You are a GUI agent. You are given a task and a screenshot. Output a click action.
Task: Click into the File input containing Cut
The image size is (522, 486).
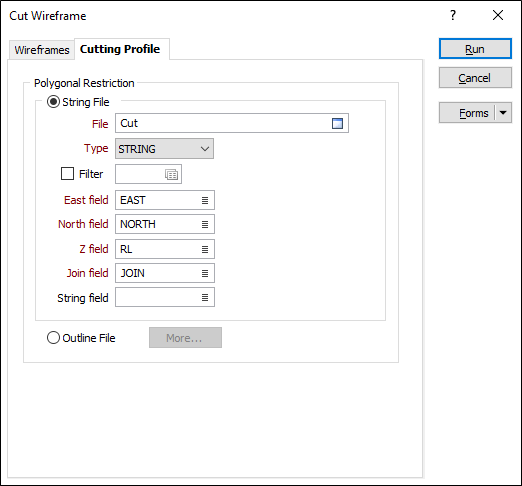pos(223,123)
